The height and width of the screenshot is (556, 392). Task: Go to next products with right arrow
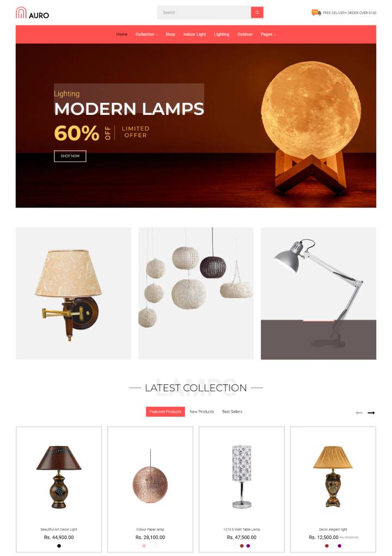[371, 413]
